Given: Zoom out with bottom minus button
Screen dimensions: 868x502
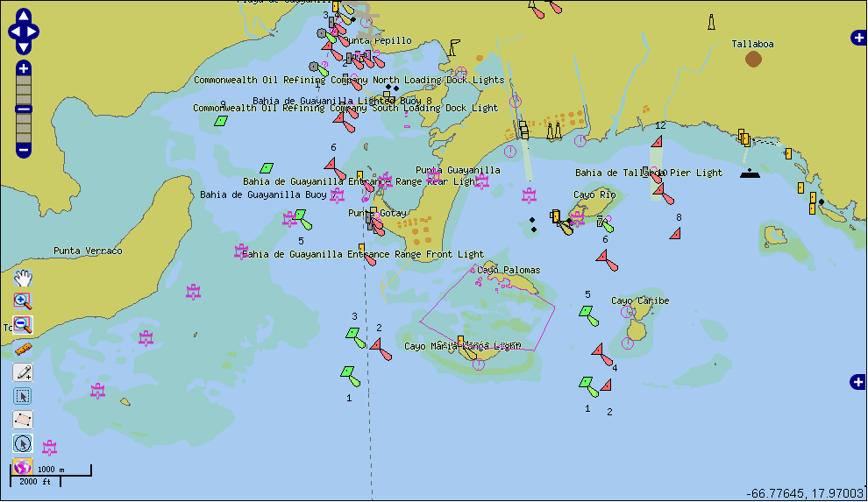Looking at the screenshot, I should [24, 150].
